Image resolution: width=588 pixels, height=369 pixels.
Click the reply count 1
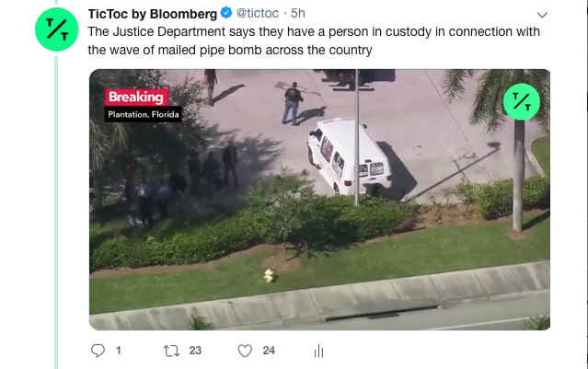tap(119, 351)
